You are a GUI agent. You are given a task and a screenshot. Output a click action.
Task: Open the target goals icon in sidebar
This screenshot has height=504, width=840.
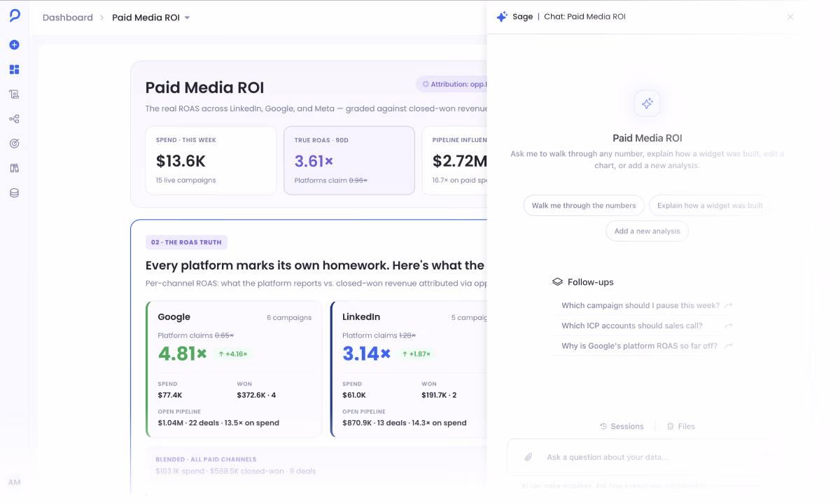[x=14, y=143]
